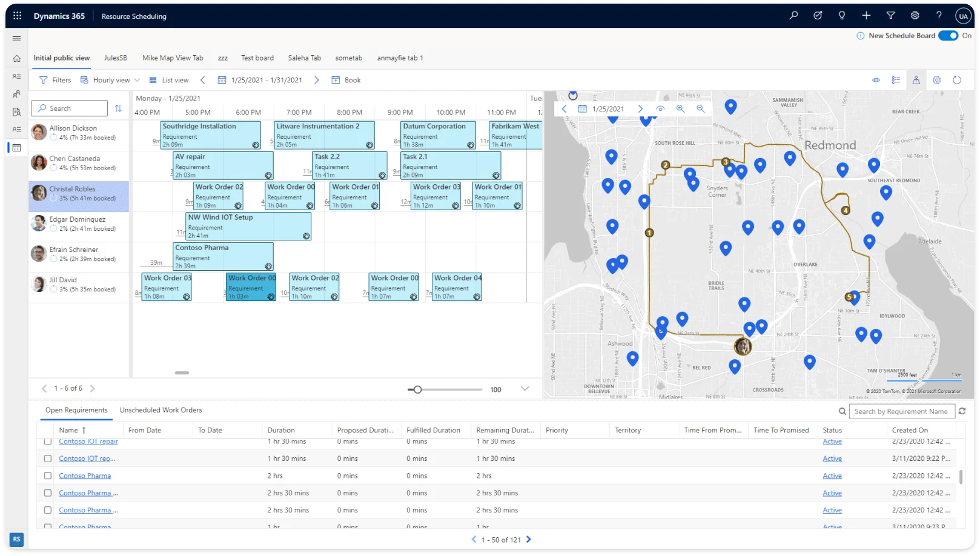The image size is (980, 556).
Task: Open the requirements panel list icon
Action: coord(896,79)
